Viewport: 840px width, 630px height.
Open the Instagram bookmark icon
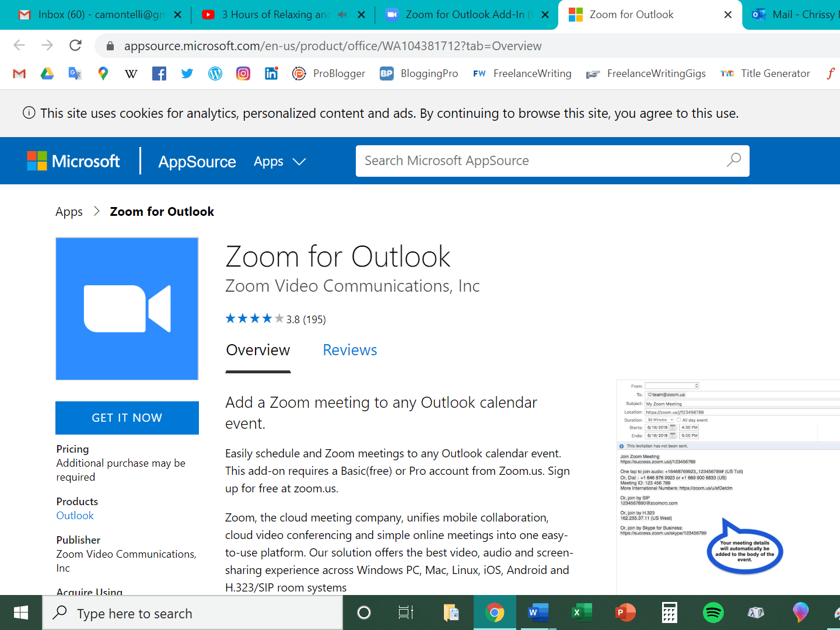point(243,73)
